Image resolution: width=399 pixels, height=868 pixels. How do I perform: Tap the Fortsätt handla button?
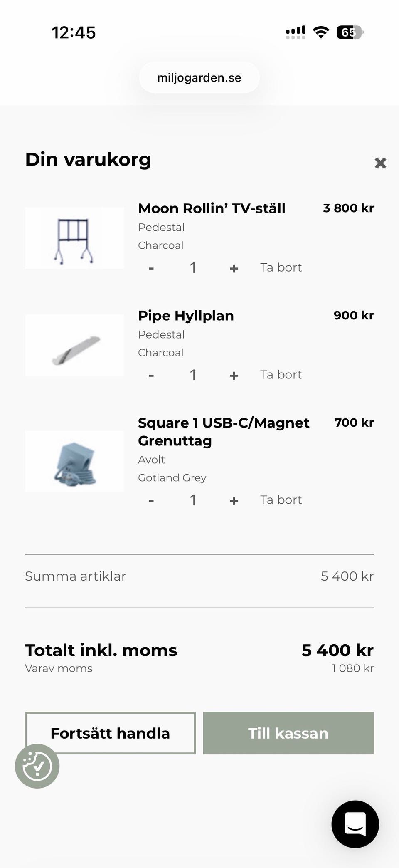(x=110, y=733)
